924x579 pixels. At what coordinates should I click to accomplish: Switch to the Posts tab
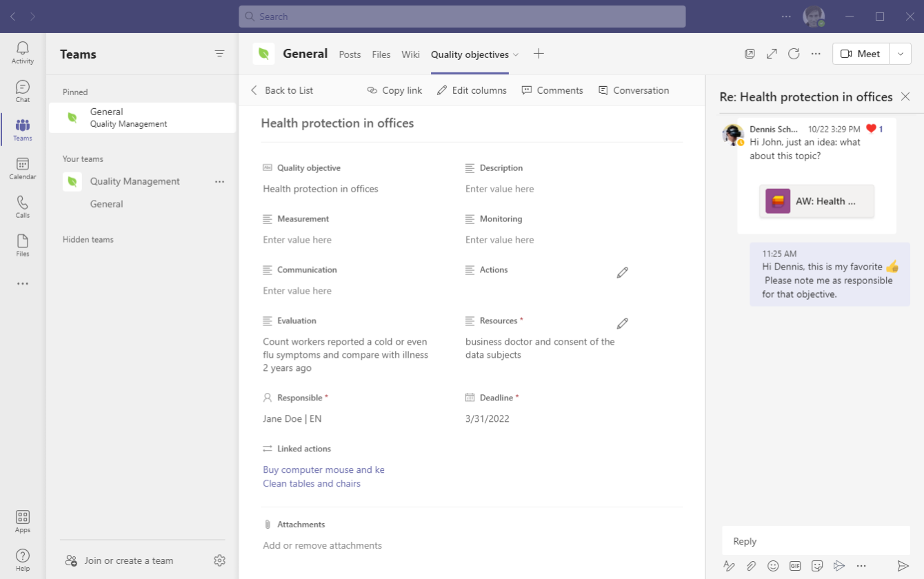(350, 54)
